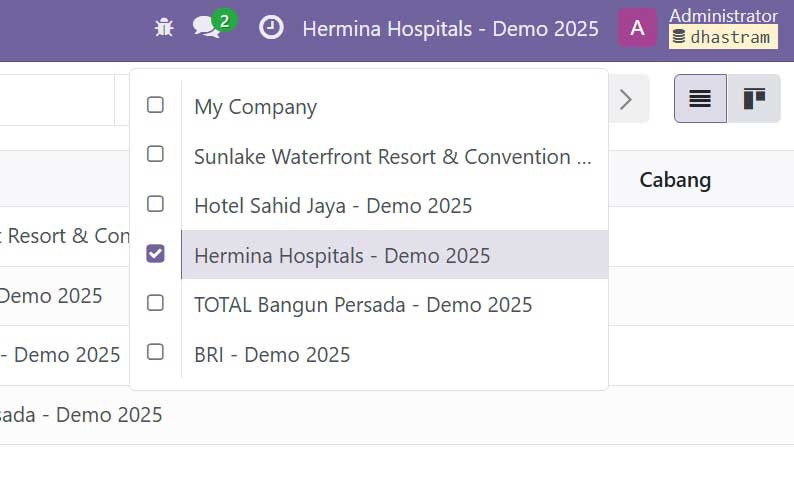Click the Administrator avatar A
794x500 pixels.
(638, 28)
